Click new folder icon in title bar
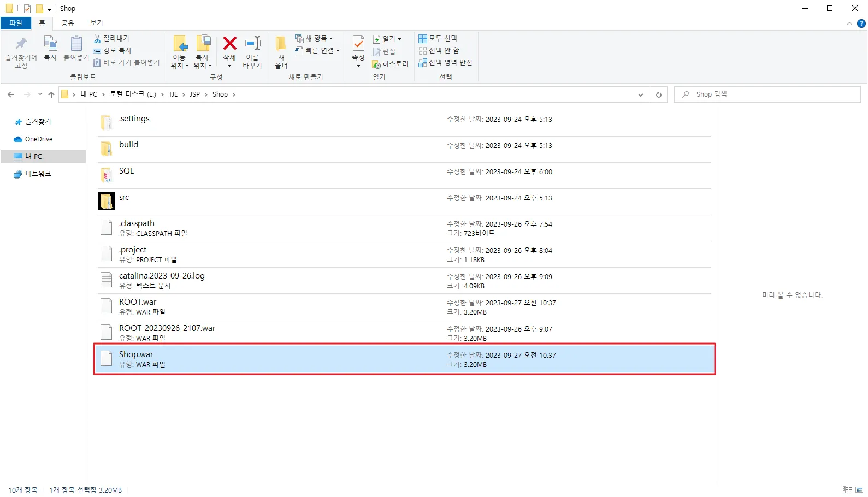Screen dimensions: 868x497 point(39,8)
